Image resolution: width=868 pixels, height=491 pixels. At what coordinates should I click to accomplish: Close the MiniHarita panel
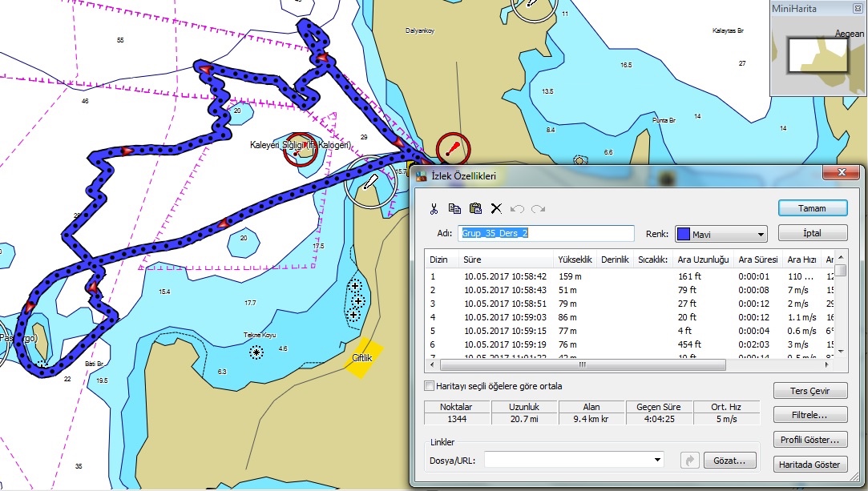tap(858, 8)
